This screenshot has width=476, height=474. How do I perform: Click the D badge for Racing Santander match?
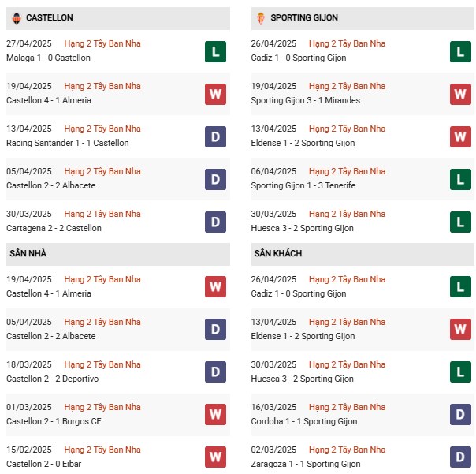point(215,136)
